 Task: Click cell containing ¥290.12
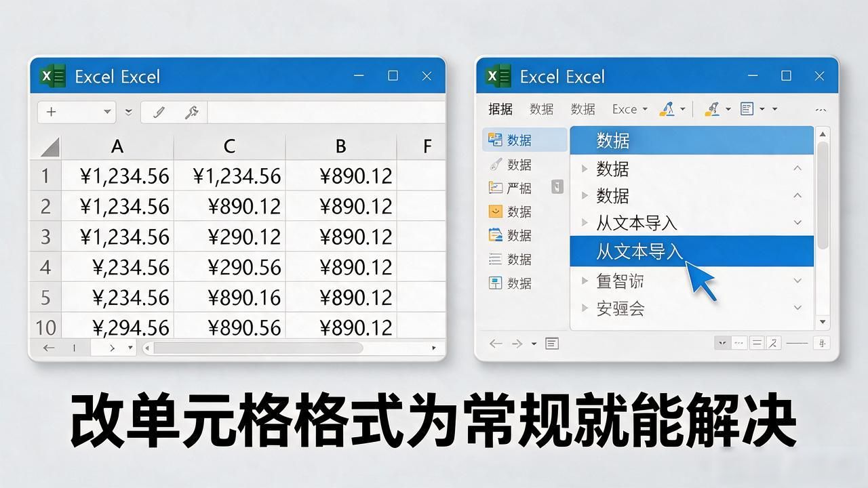pyautogui.click(x=229, y=237)
